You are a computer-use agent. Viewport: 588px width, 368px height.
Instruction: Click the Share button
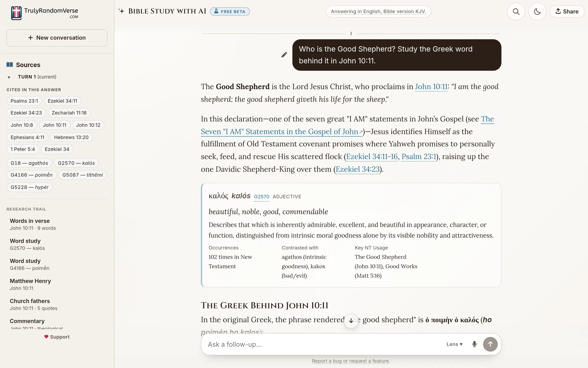click(567, 11)
